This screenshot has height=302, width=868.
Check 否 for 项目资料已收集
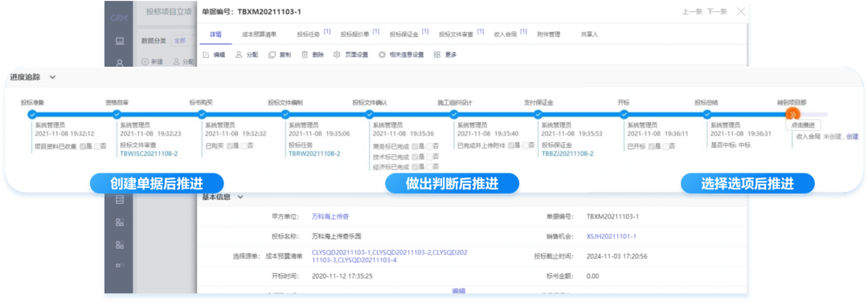97,145
